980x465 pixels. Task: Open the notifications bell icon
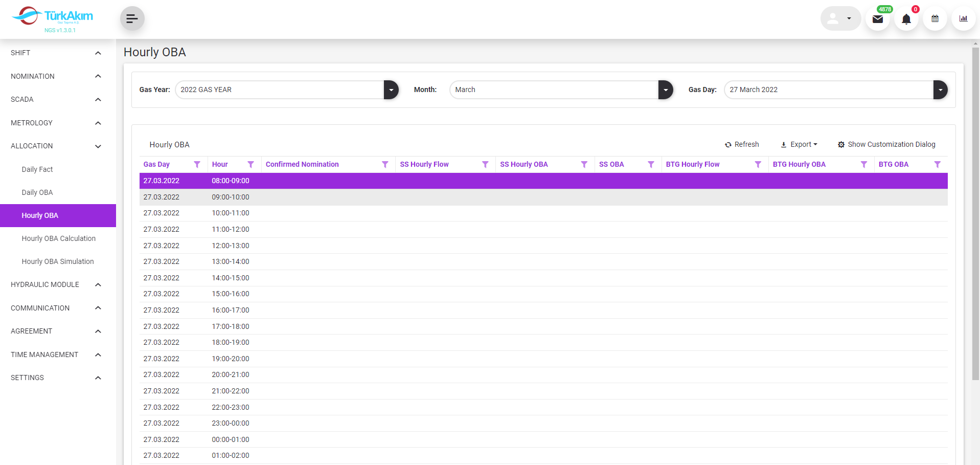pos(906,19)
